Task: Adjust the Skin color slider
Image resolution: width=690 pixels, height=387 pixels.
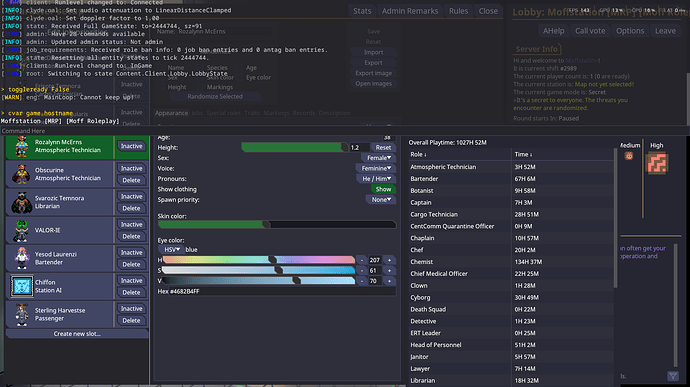Action: (277, 225)
